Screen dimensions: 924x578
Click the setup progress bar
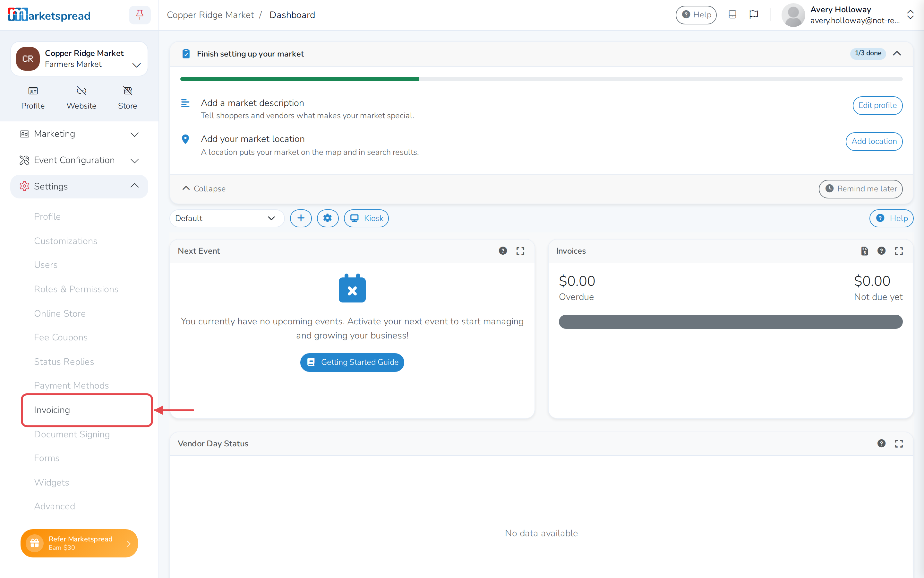point(542,79)
